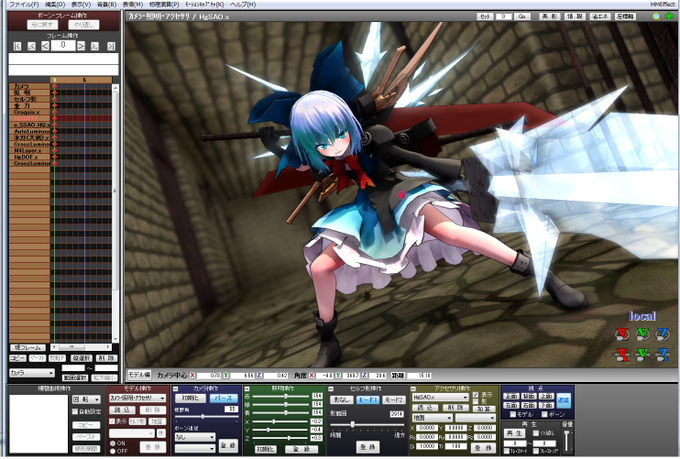
Task: Click the X lock icon beside angle
Action: click(312, 375)
